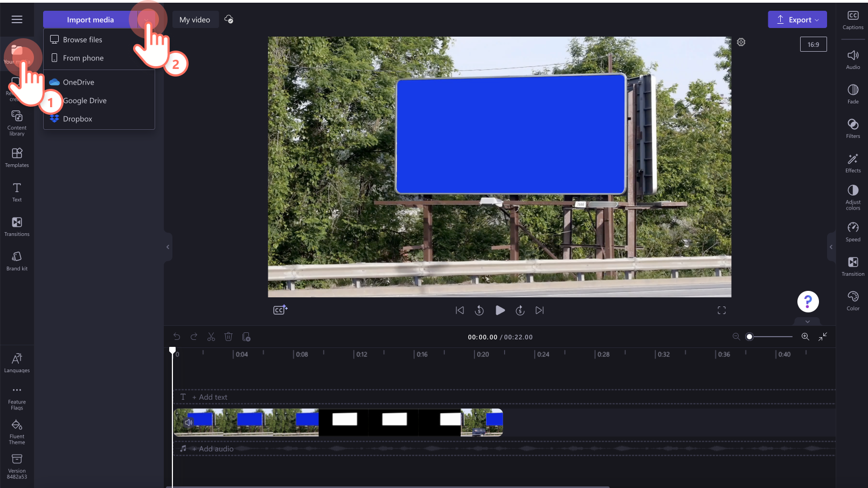
Task: Skip to the end of video
Action: pyautogui.click(x=540, y=310)
